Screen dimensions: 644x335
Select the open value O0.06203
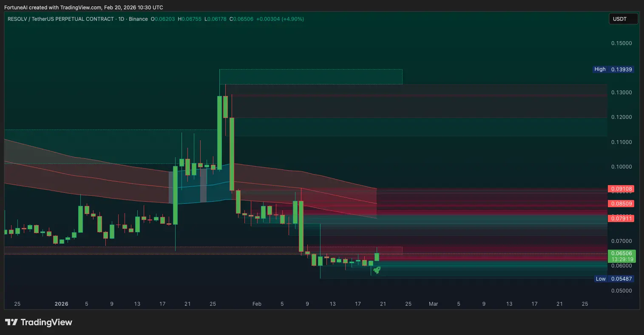pos(163,19)
